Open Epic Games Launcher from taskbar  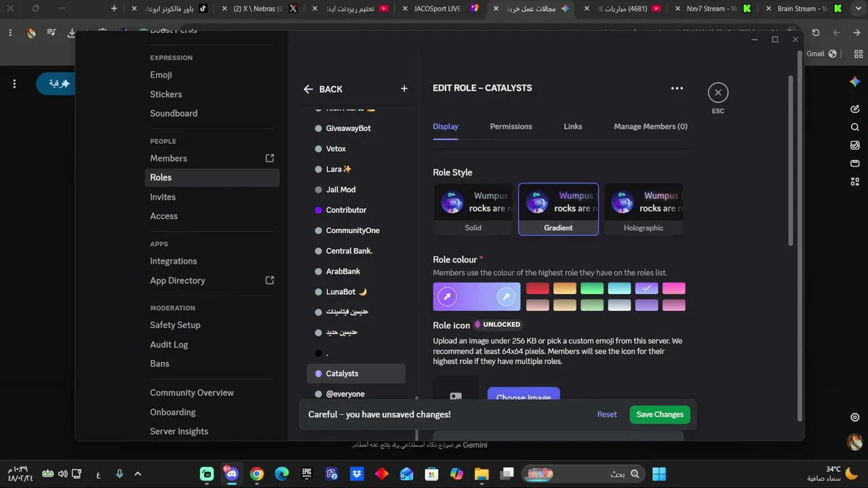tap(307, 474)
